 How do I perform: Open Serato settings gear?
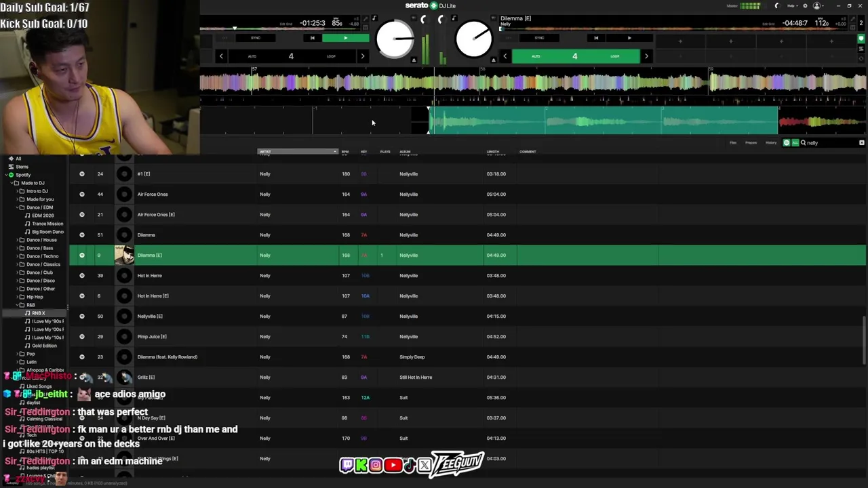[805, 5]
